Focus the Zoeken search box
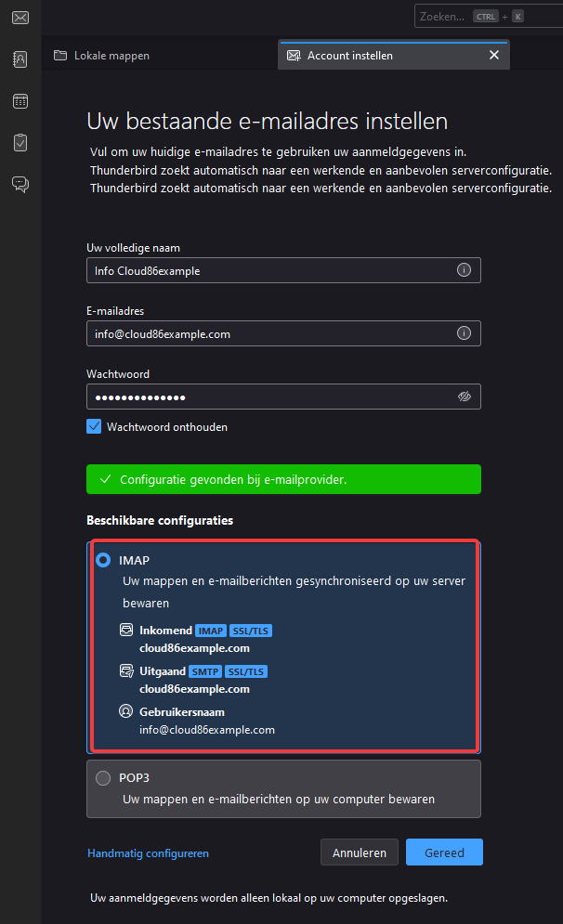 [488, 17]
